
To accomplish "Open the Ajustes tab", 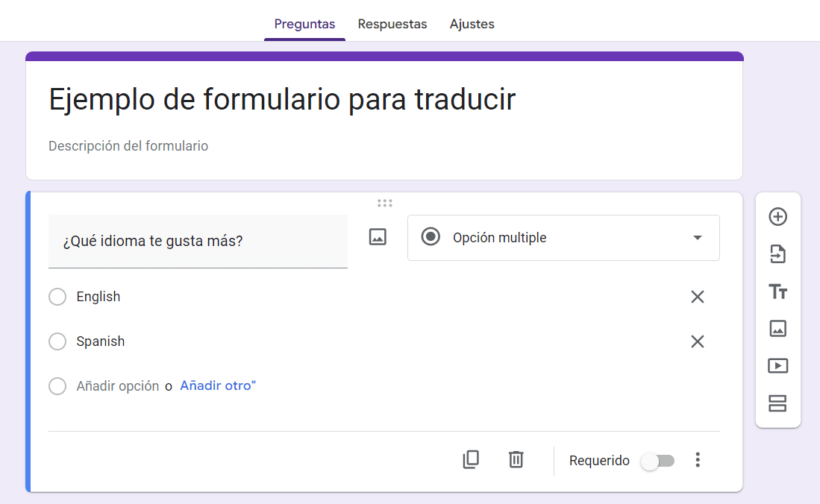I will [472, 24].
